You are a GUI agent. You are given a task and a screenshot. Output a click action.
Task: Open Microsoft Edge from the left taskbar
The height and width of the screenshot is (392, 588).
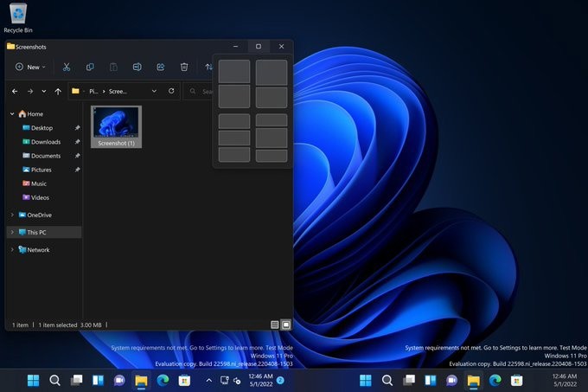[x=163, y=380]
